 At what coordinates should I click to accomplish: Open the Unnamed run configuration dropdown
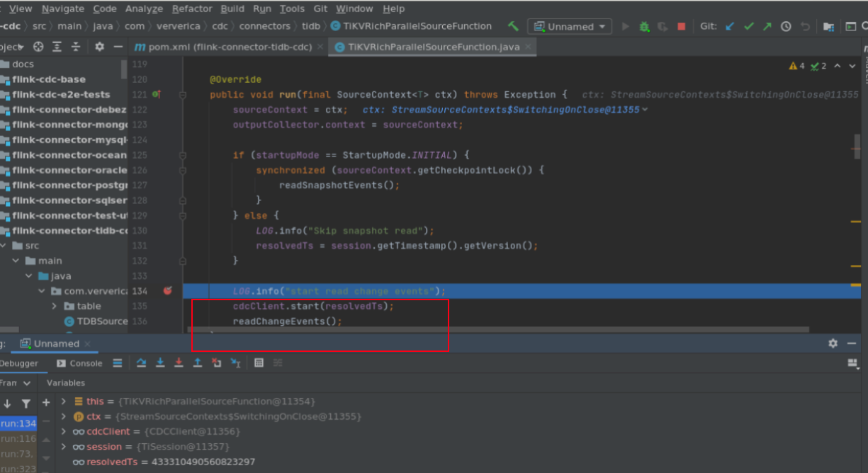(569, 26)
